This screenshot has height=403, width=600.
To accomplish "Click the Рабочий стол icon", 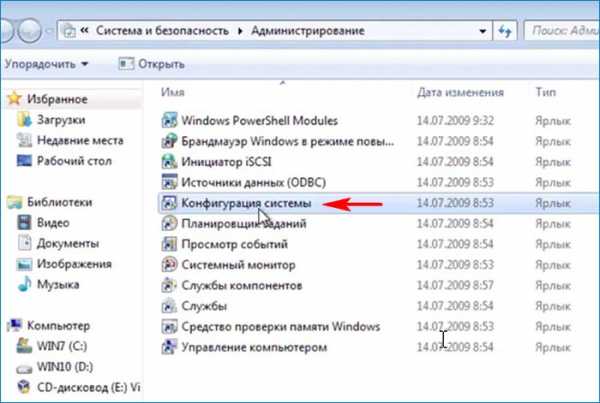I will [24, 161].
